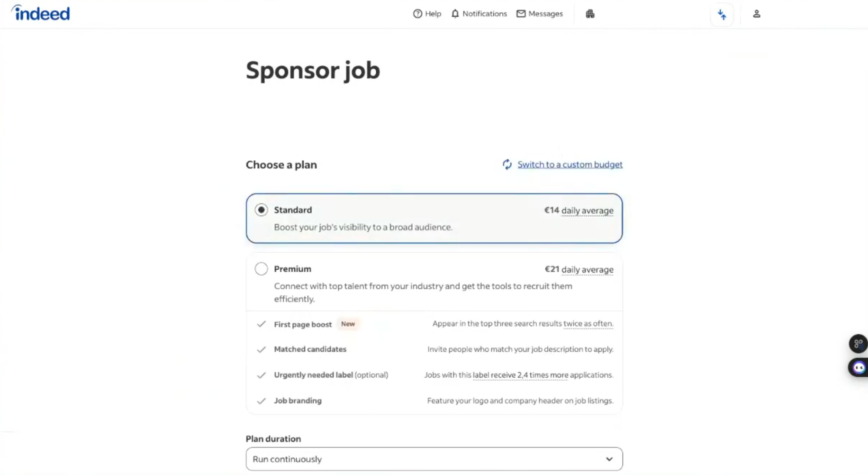The height and width of the screenshot is (475, 868).
Task: Open Messages envelope icon
Action: [521, 14]
